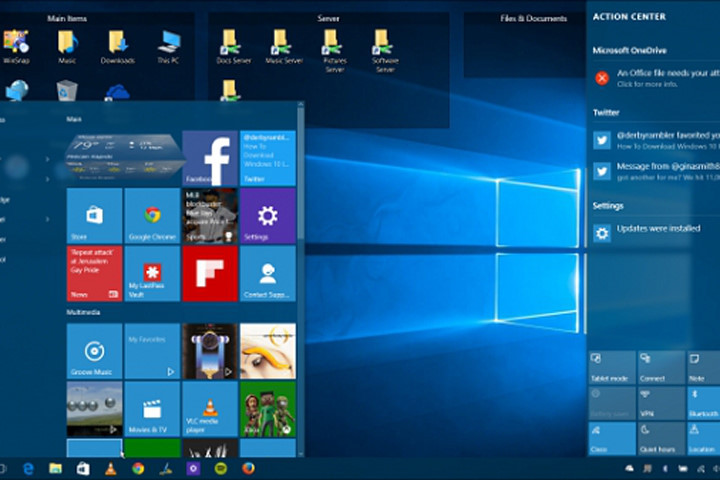Open the Music Server folder shortcut
Image resolution: width=720 pixels, height=480 pixels.
pos(284,46)
